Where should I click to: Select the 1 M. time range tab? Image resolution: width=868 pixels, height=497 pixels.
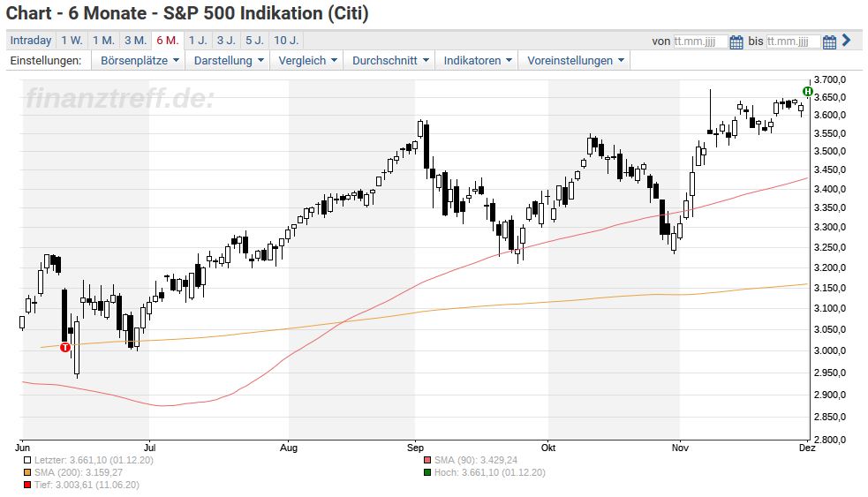(x=103, y=41)
